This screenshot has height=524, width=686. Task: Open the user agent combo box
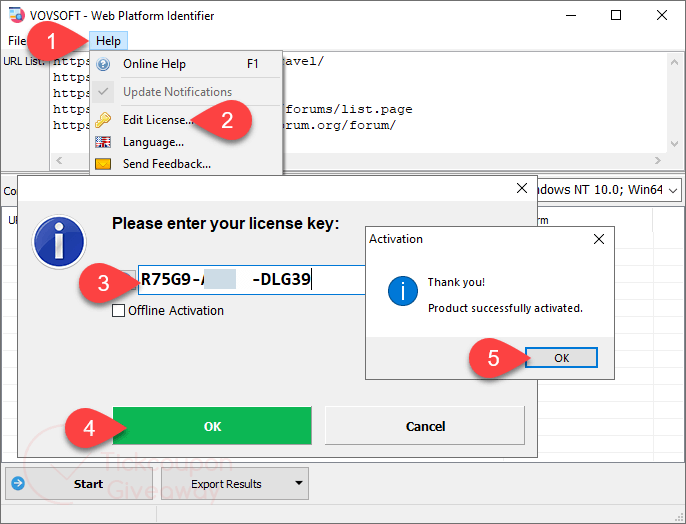[x=672, y=189]
